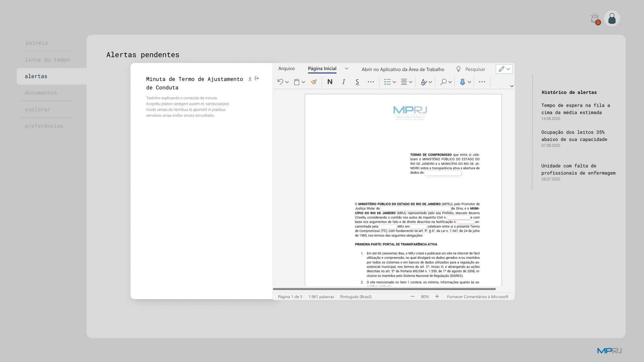
Task: Open the Arquivo menu
Action: click(x=286, y=69)
